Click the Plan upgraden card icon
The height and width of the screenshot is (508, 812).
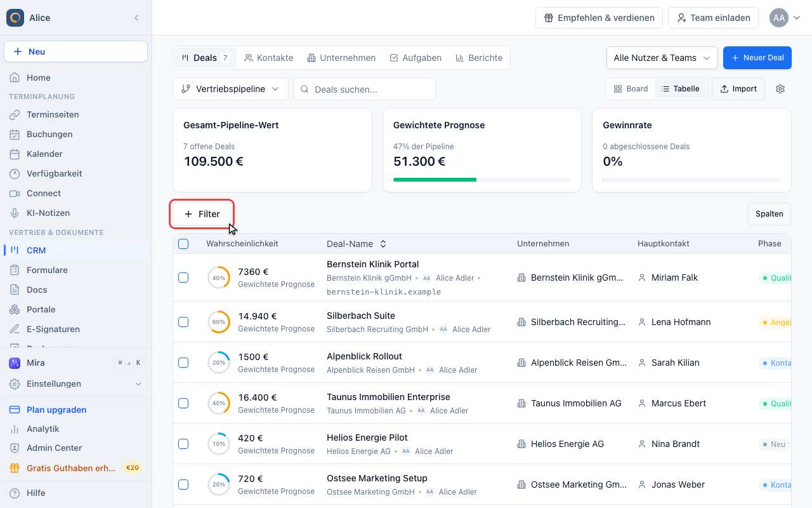coord(15,410)
